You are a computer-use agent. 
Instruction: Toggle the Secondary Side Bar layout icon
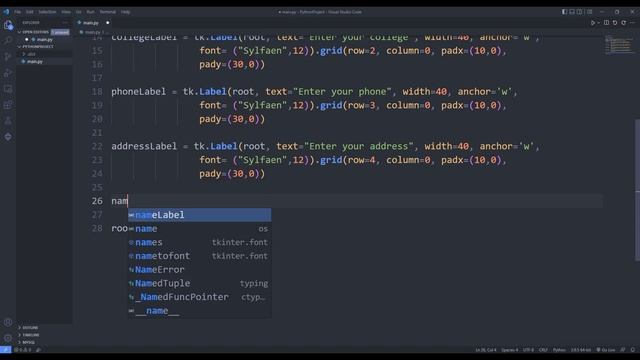click(580, 12)
